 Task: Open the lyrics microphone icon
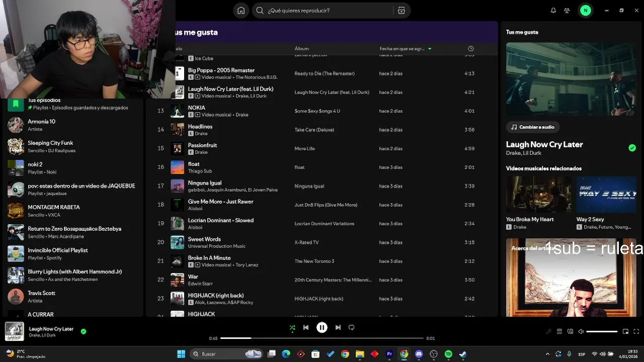(548, 332)
